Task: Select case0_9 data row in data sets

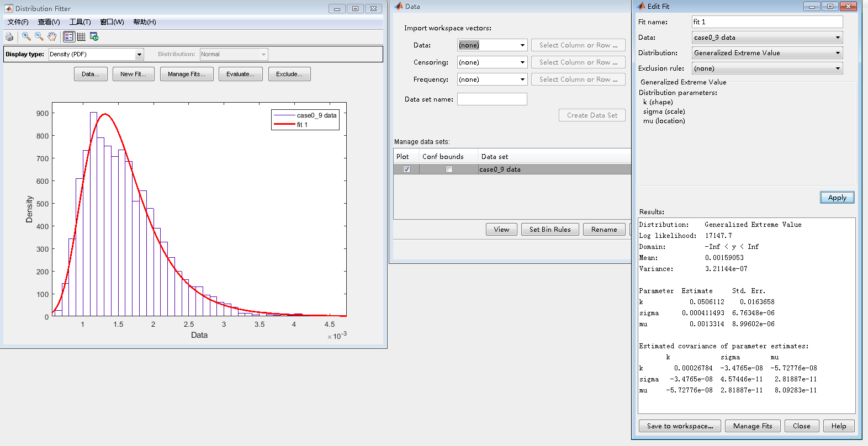Action: (x=512, y=169)
